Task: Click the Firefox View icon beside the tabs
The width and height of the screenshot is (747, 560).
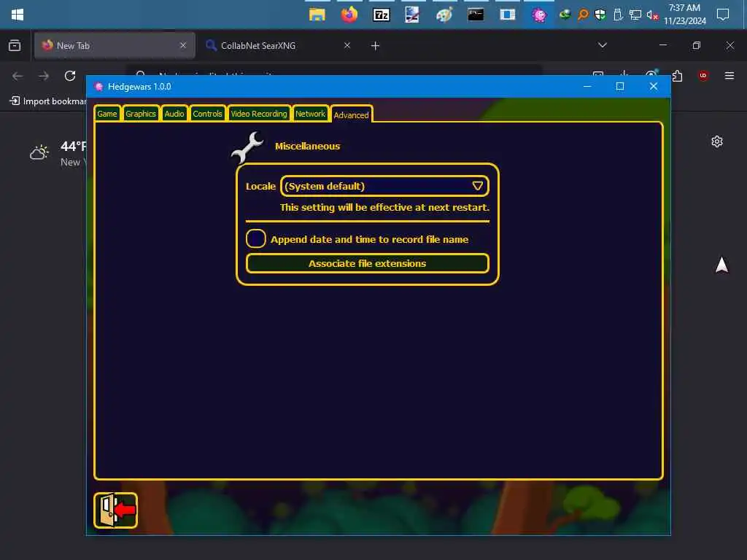Action: coord(15,46)
